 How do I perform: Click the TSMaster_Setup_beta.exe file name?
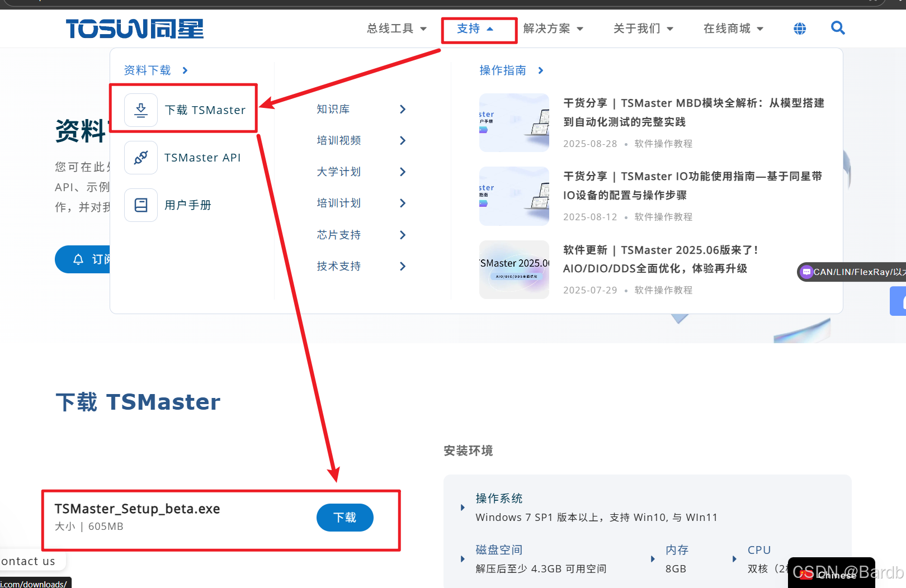(x=137, y=509)
